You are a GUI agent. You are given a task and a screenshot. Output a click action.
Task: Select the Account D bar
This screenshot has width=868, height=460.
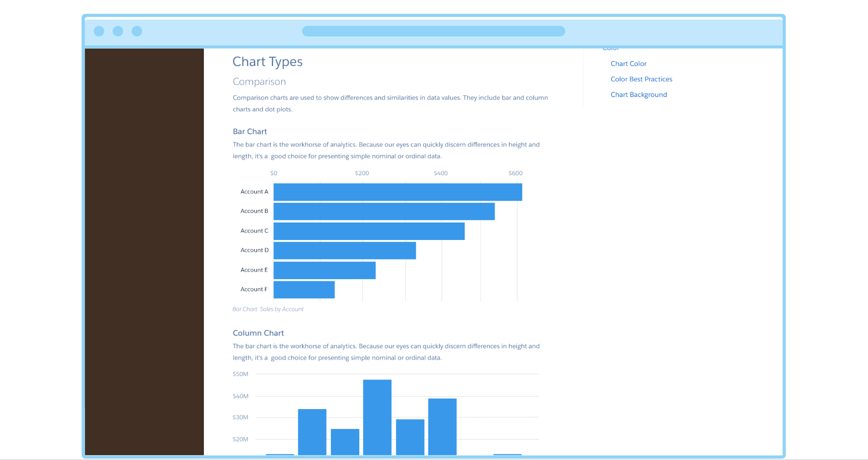345,250
